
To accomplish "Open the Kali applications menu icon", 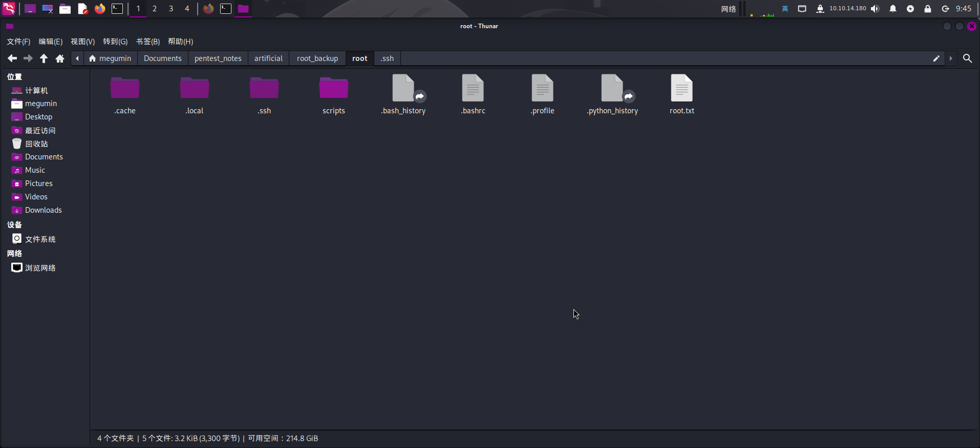I will (x=9, y=9).
